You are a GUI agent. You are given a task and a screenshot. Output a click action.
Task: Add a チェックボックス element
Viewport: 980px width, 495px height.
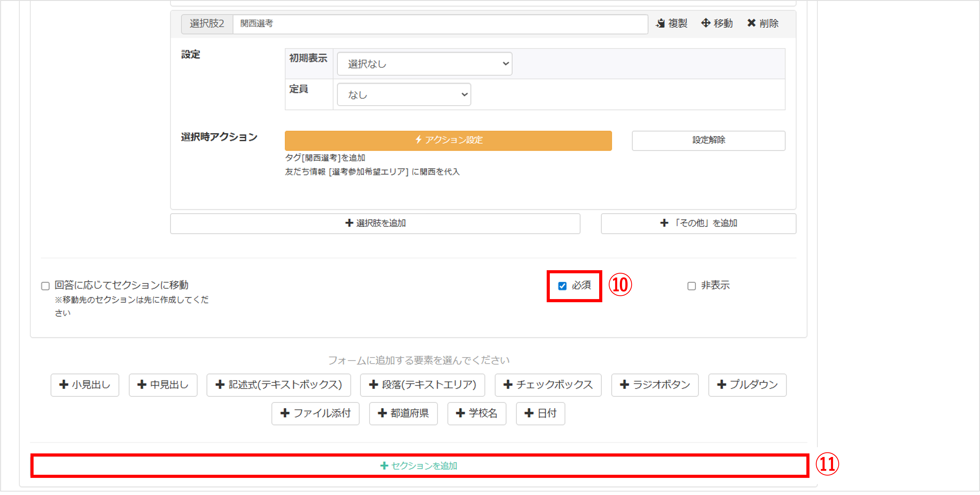pyautogui.click(x=548, y=385)
